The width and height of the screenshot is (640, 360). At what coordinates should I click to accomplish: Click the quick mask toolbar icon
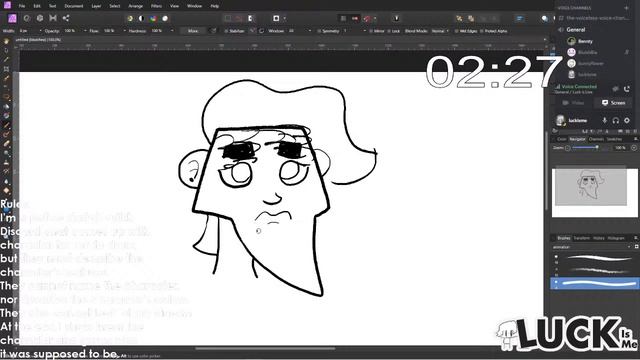click(276, 18)
